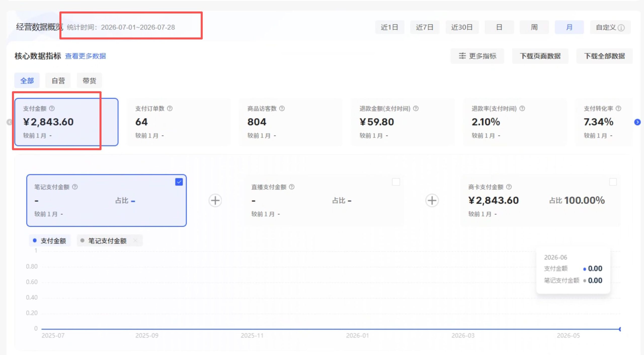644x355 pixels.
Task: Click help icon next to 支付订单数
Action: 170,109
